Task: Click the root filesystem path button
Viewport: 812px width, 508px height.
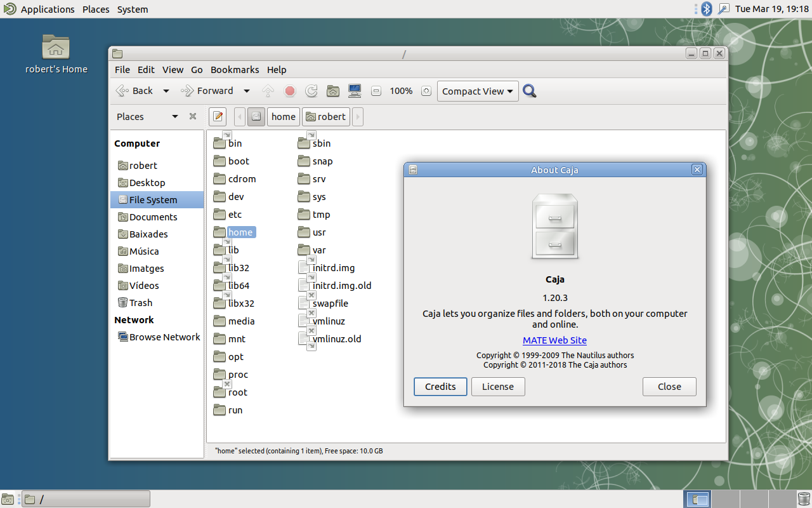Action: pyautogui.click(x=256, y=117)
